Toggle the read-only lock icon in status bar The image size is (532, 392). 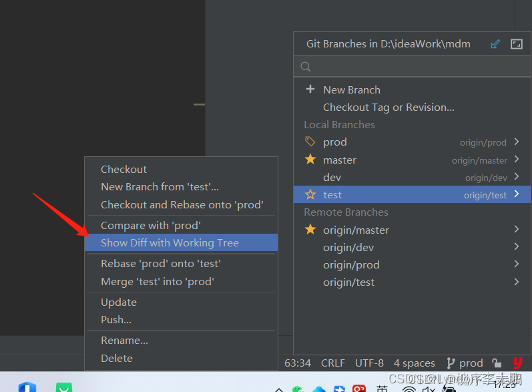[x=497, y=363]
